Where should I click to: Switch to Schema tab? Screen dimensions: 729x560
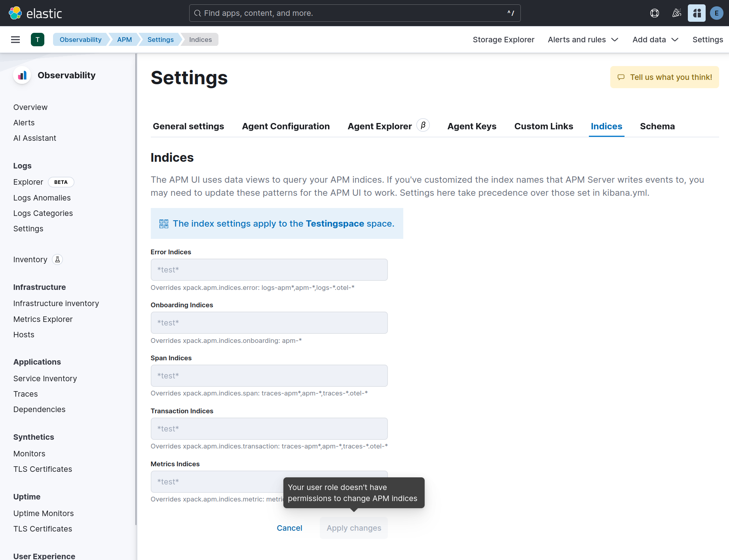[x=657, y=126]
